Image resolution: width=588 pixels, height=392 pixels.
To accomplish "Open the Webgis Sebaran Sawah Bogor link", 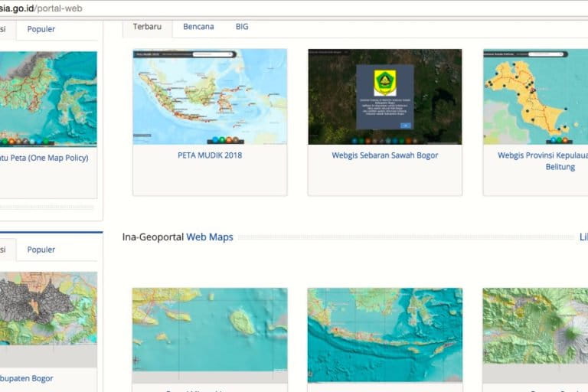I will tap(384, 155).
